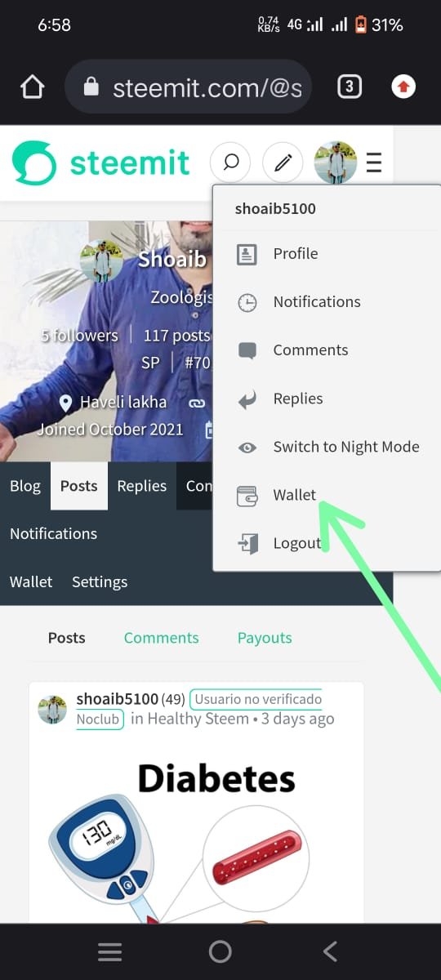The width and height of the screenshot is (441, 980).
Task: Click the user avatar in header
Action: coord(336,163)
